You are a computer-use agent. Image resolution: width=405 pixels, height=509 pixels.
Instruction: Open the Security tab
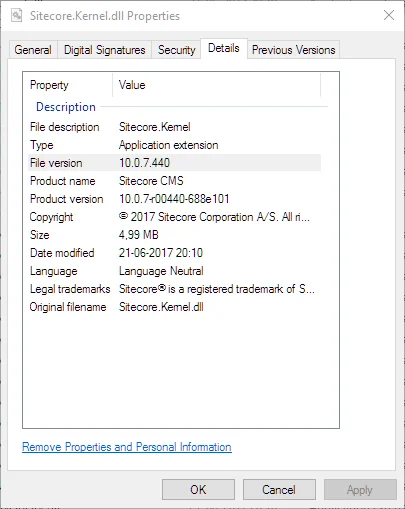176,50
